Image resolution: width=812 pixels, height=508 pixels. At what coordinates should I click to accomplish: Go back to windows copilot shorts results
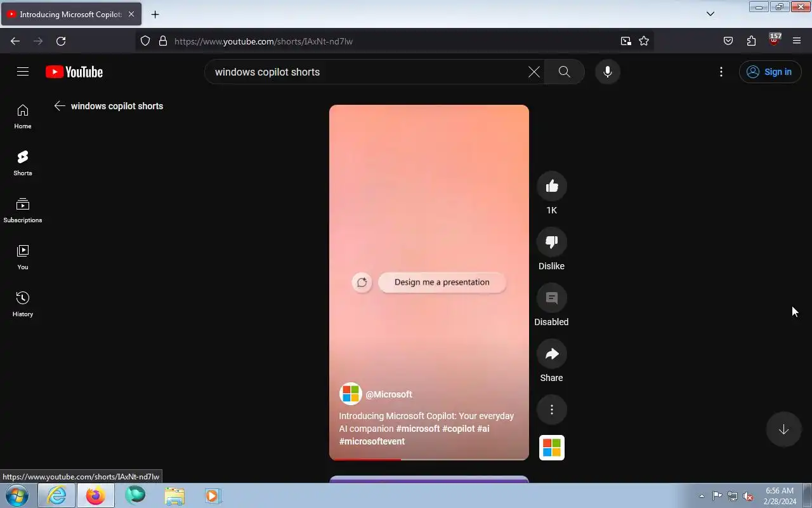[60, 106]
